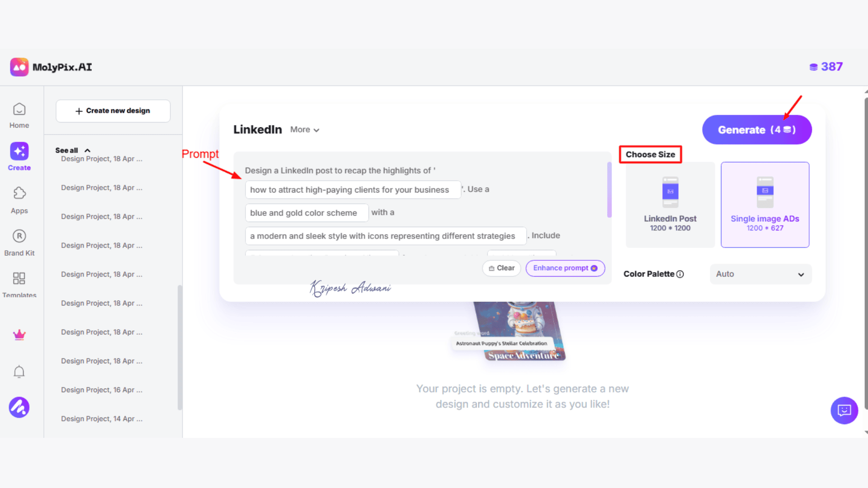The height and width of the screenshot is (488, 868).
Task: Select the LinkedIn Post 1200 * 1200 size
Action: [x=670, y=205]
